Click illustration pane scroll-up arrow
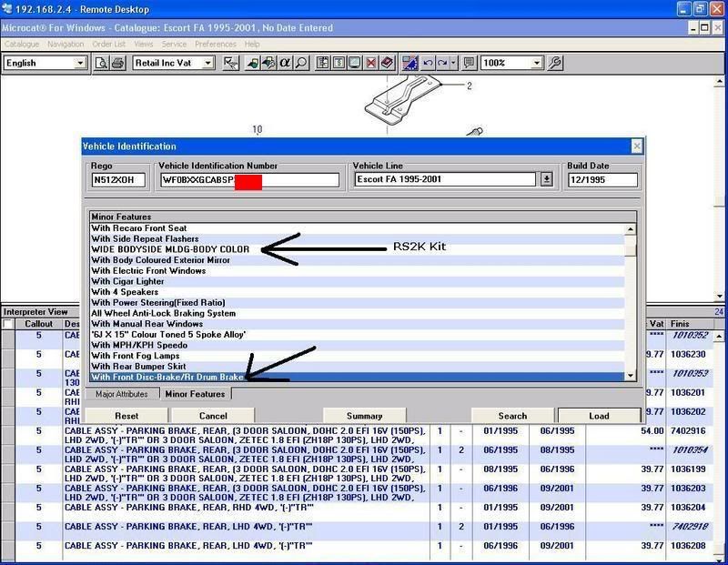This screenshot has width=728, height=565. coord(719,81)
